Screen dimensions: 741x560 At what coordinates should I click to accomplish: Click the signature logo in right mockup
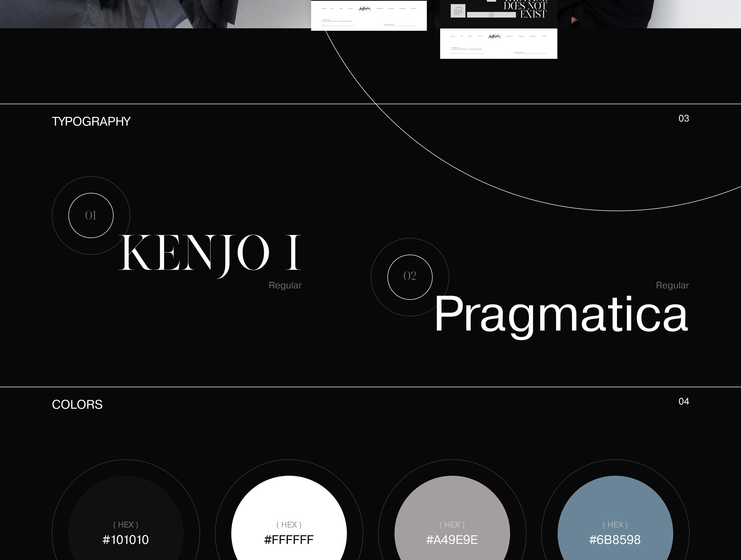495,37
